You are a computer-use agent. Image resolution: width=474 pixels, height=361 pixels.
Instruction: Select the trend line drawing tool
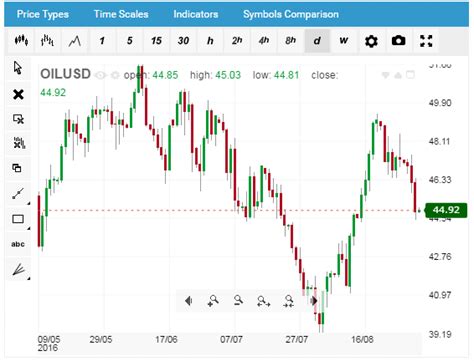(18, 194)
